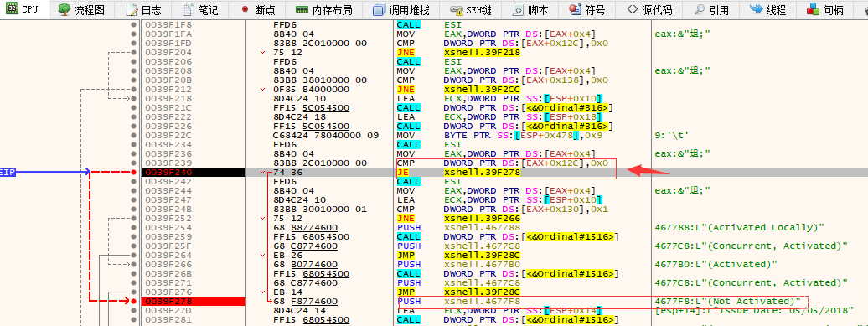Click the jump chevron beside opcode 0F85 B4000000
This screenshot has width=868, height=326.
point(262,89)
